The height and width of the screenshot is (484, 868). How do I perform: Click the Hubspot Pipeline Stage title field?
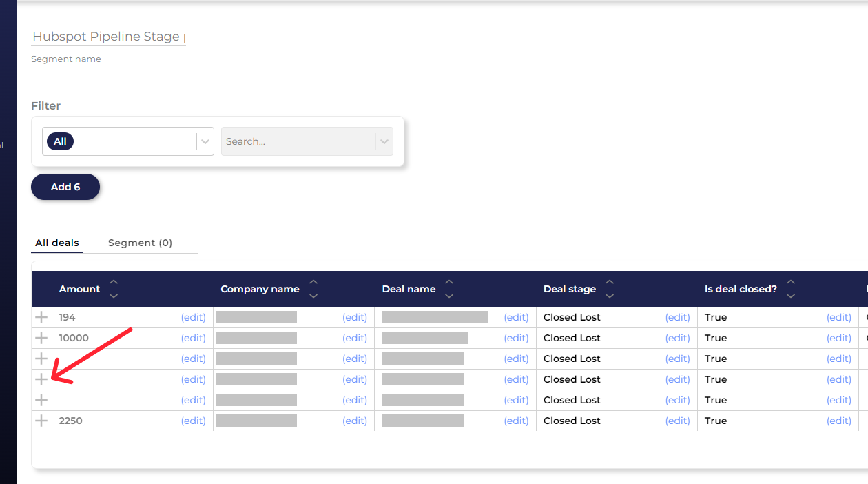click(107, 37)
